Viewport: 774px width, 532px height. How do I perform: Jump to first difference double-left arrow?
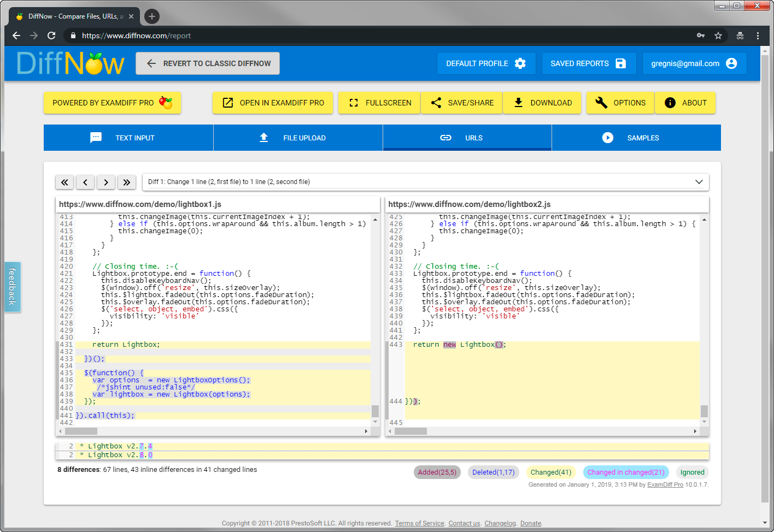click(x=64, y=182)
